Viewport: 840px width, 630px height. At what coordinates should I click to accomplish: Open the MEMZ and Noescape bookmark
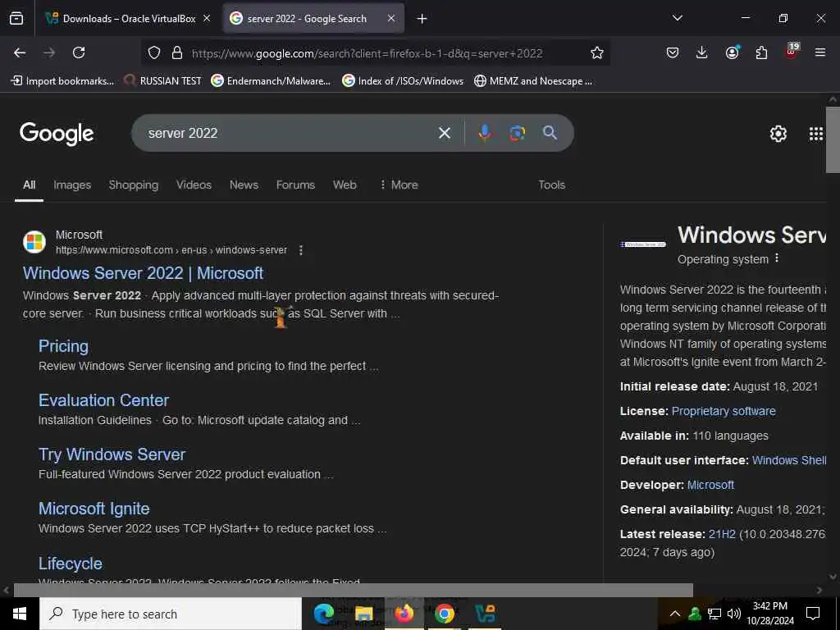[x=533, y=81]
